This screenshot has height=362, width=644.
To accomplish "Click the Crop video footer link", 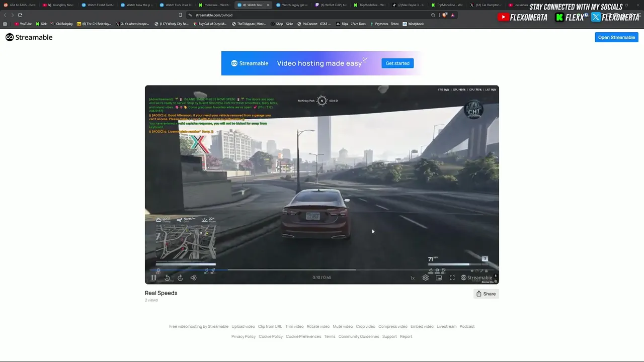I will click(366, 326).
